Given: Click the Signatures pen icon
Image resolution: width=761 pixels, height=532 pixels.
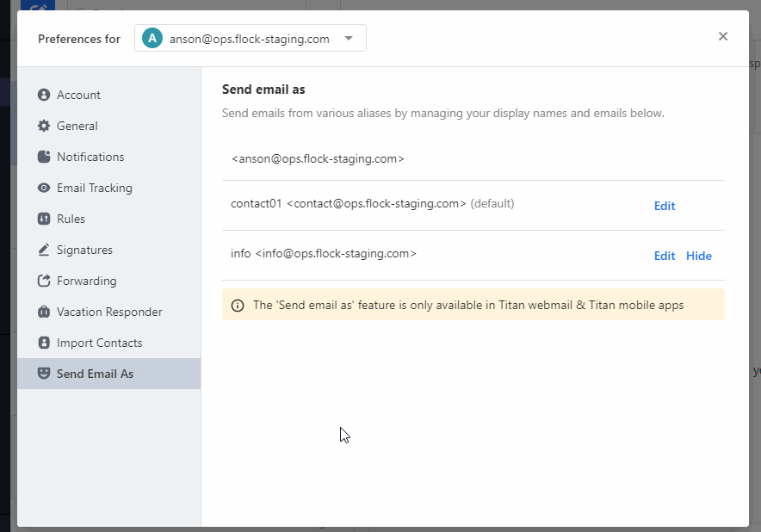Looking at the screenshot, I should [44, 250].
